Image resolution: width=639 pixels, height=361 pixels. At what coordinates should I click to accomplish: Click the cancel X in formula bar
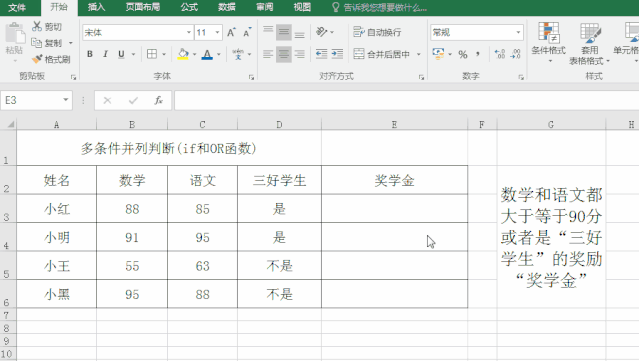point(107,100)
